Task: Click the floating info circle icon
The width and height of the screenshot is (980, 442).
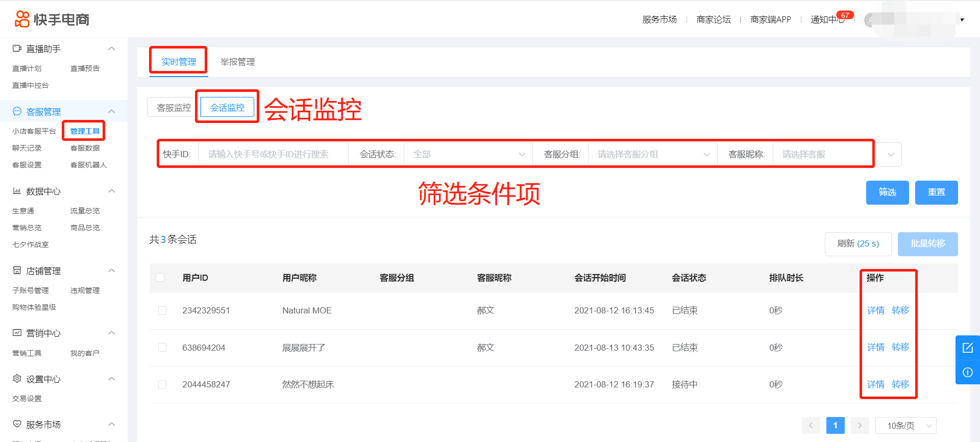Action: 967,373
